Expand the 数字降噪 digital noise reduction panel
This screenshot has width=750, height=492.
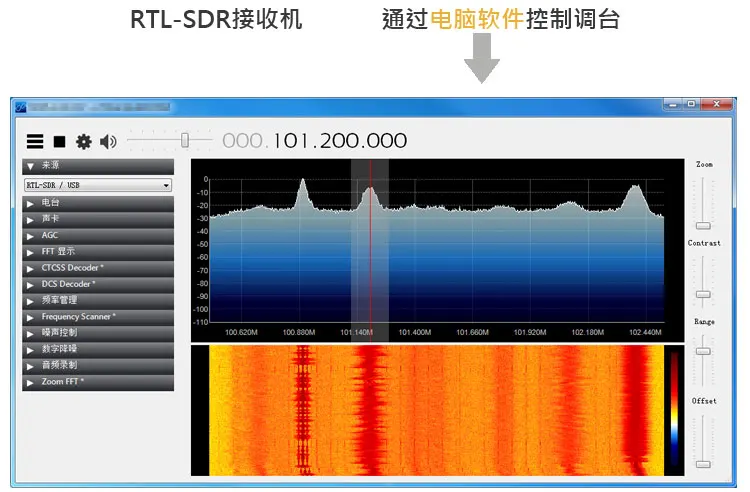click(98, 350)
